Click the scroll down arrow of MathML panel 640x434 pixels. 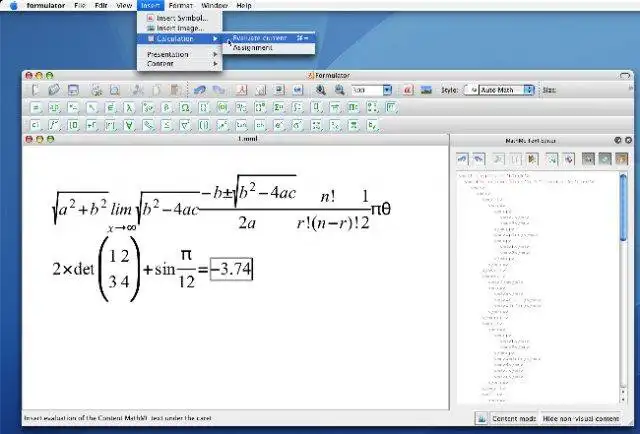click(623, 399)
